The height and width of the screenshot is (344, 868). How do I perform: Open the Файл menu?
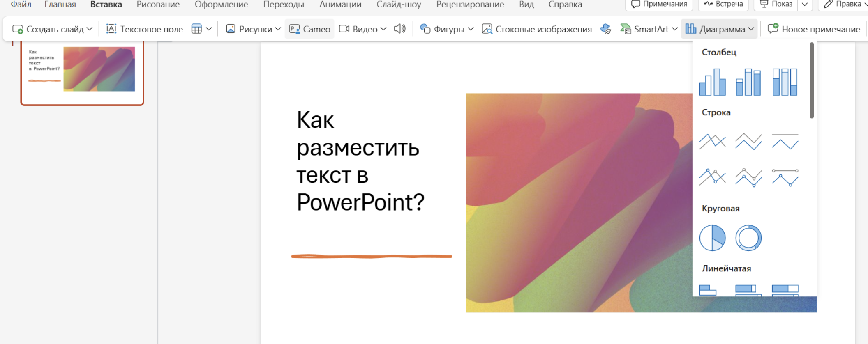point(21,5)
